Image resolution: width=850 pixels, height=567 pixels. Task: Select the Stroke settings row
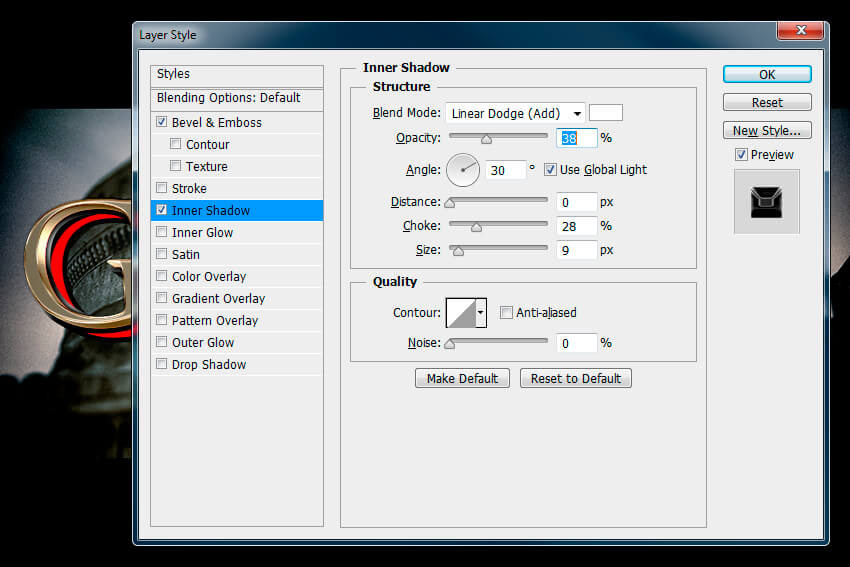237,188
